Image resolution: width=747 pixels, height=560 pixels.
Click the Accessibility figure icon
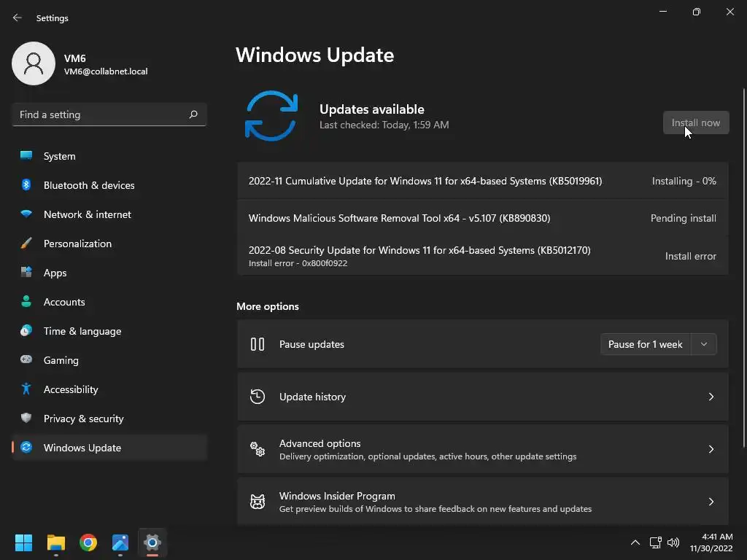[26, 389]
